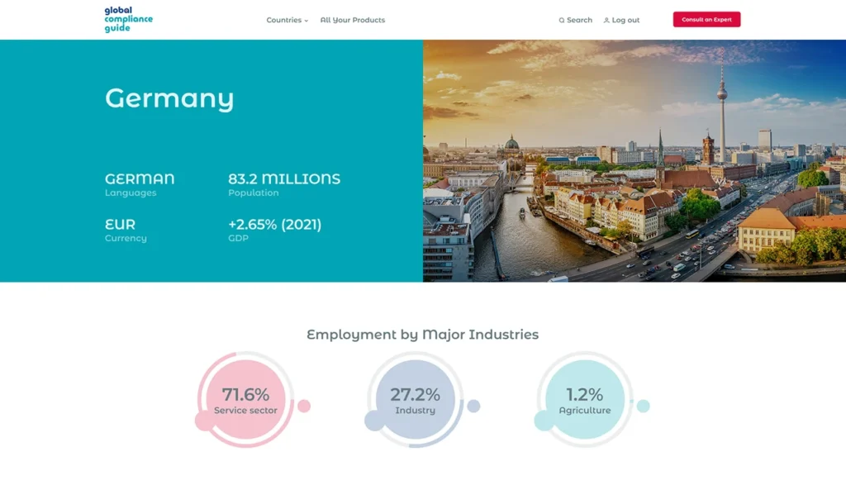The height and width of the screenshot is (504, 846).
Task: Click the Employment by Major Industries heading
Action: [422, 335]
